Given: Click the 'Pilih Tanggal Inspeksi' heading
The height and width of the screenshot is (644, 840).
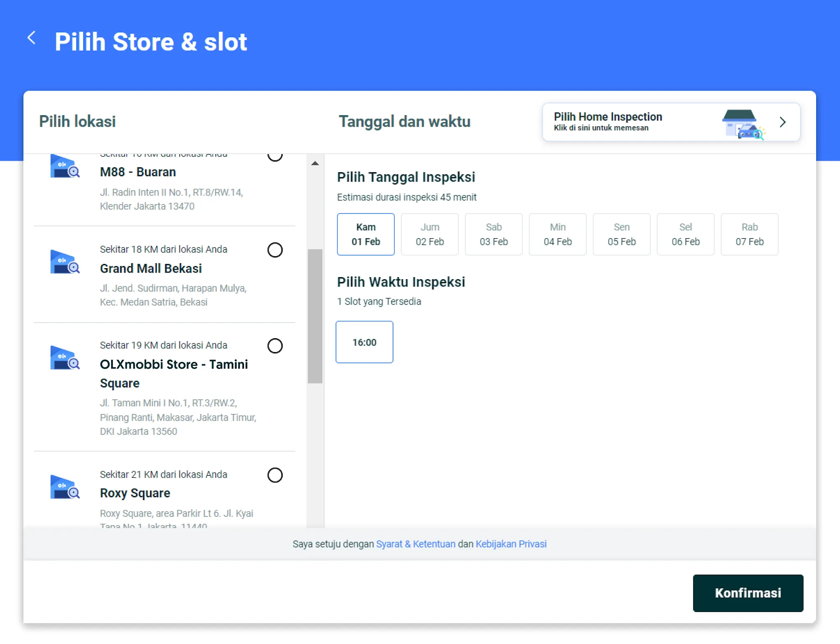Looking at the screenshot, I should pos(406,177).
